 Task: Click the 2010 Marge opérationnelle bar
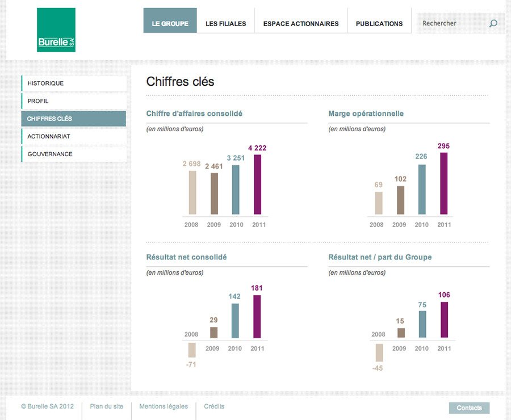coord(421,190)
